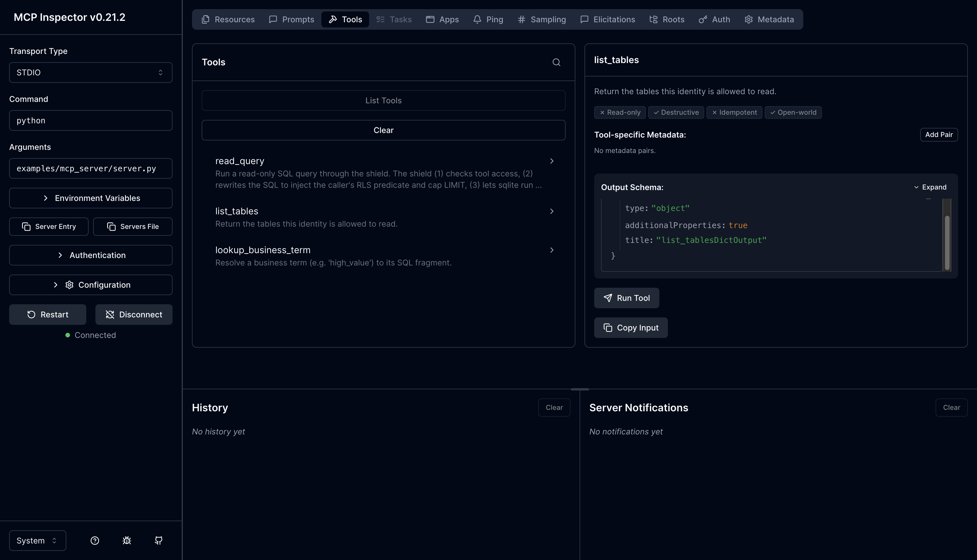Expand the Configuration section
The height and width of the screenshot is (560, 977).
(x=91, y=285)
